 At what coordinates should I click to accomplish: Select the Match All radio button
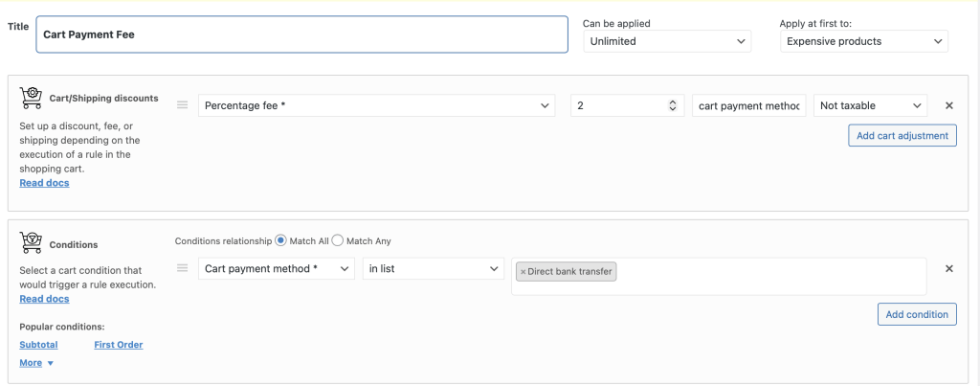[x=280, y=241]
